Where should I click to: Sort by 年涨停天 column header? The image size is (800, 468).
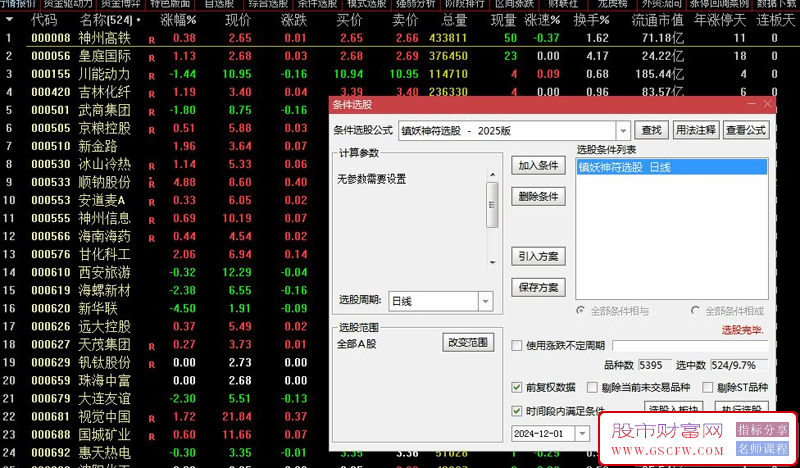tap(720, 20)
